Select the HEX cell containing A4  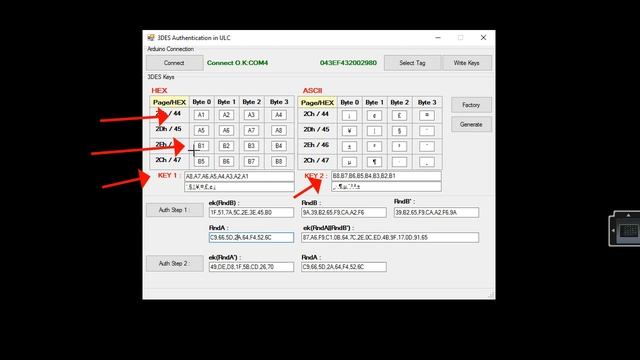tap(278, 115)
